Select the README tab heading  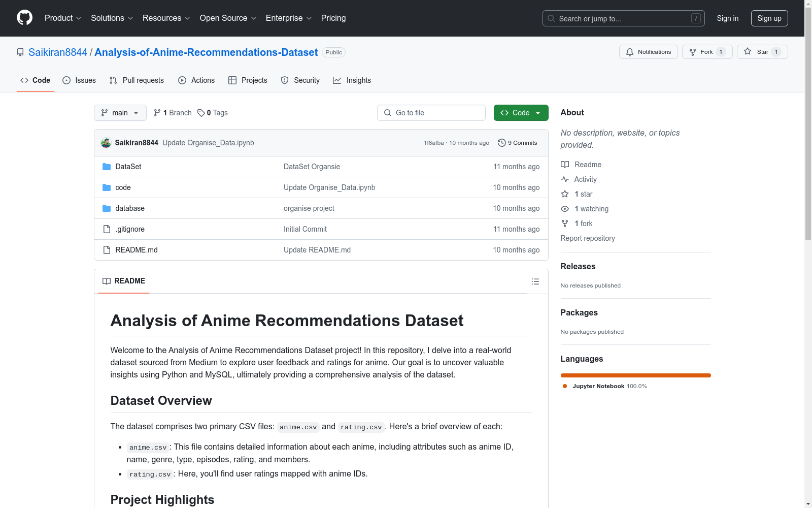[x=124, y=281]
